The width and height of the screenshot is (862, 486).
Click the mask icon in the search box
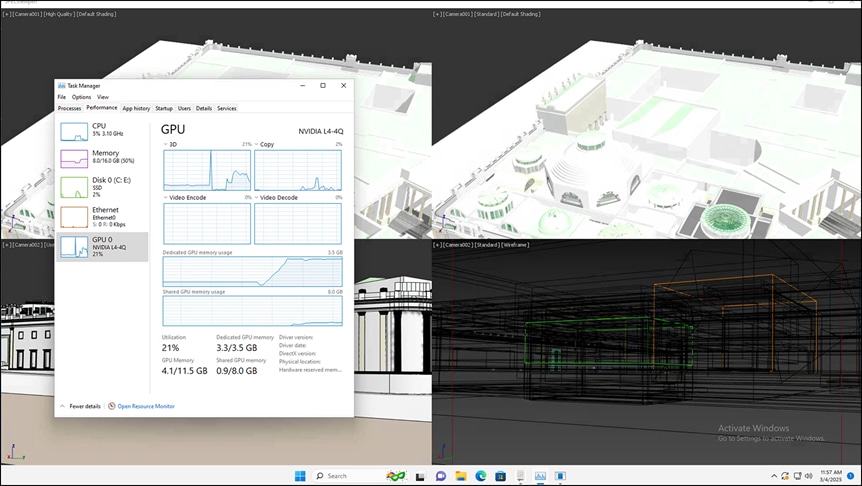(x=396, y=476)
